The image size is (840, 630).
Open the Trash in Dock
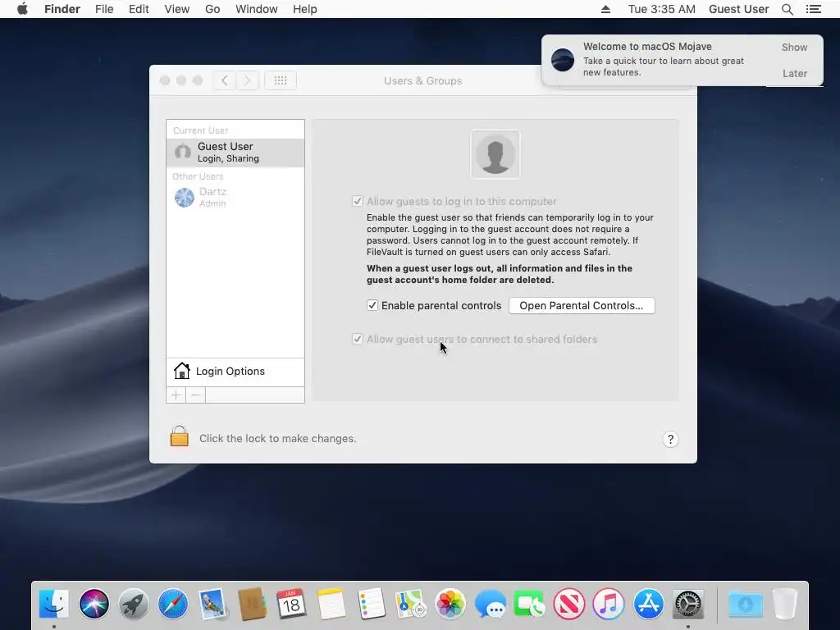785,604
